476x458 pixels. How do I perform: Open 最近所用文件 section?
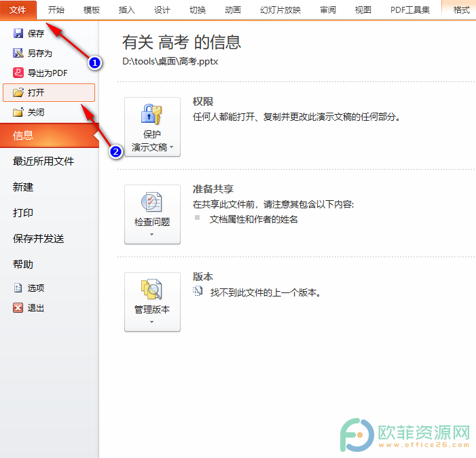(50, 161)
